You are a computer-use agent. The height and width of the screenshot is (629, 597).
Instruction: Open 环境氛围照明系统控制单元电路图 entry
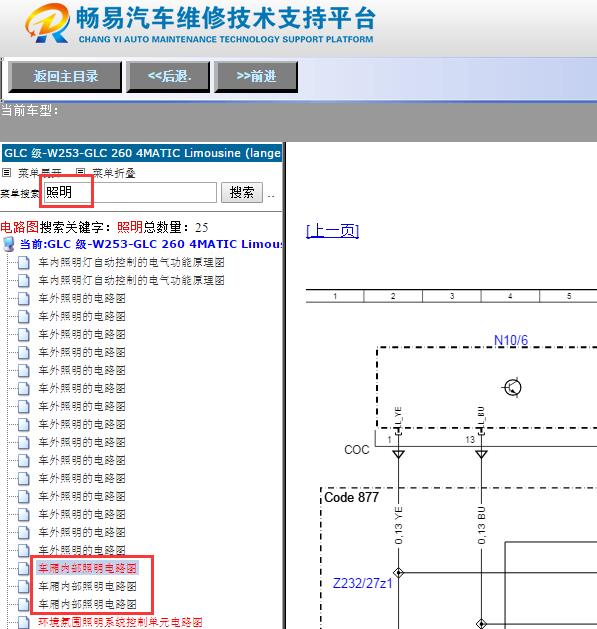click(120, 622)
